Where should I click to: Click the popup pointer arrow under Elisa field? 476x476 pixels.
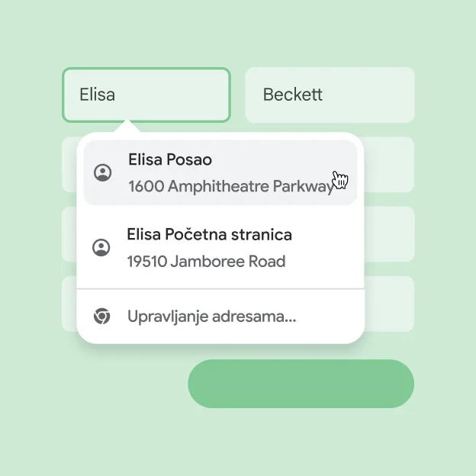click(129, 127)
